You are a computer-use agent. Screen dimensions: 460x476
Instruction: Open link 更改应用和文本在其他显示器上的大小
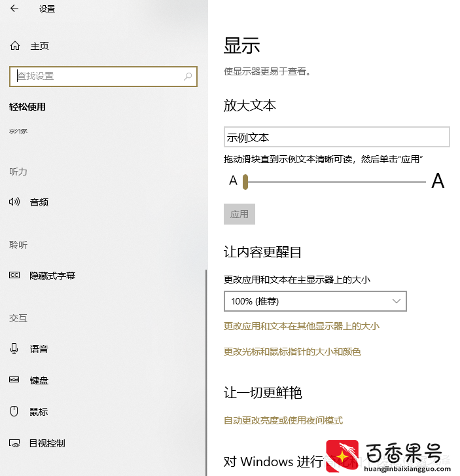[x=301, y=326]
